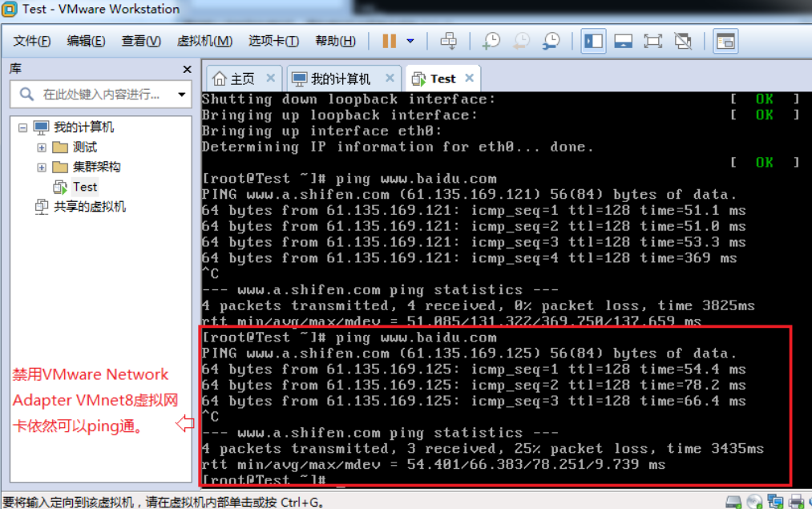Click the monitor icon on the 我的计算机 tab
Viewport: 812px width, 509px height.
point(299,79)
